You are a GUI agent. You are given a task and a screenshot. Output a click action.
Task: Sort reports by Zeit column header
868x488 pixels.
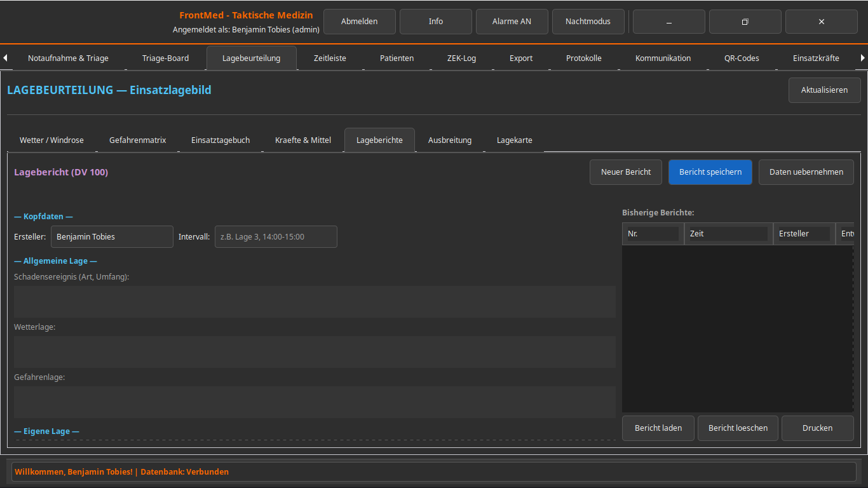click(x=728, y=234)
